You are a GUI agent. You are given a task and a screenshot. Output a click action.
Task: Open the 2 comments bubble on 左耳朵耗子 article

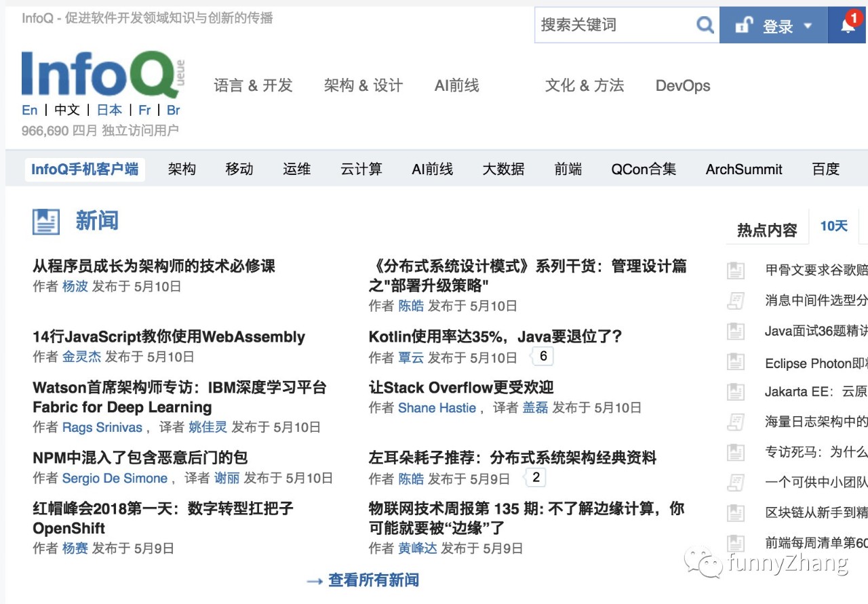pos(535,477)
